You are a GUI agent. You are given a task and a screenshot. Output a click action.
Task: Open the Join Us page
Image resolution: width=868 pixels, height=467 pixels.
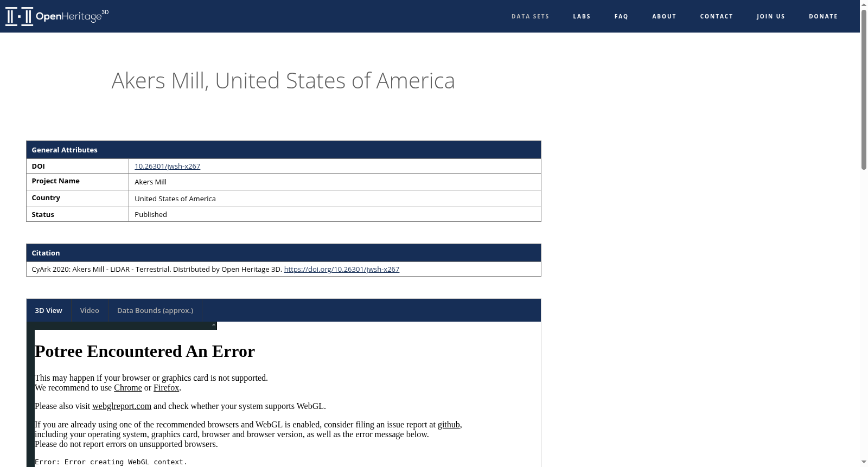point(771,16)
